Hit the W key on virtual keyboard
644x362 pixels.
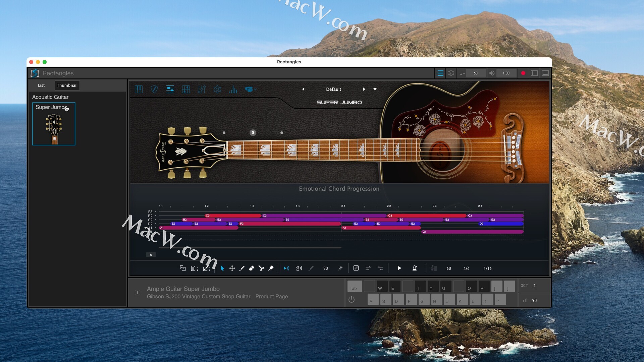[x=382, y=286]
